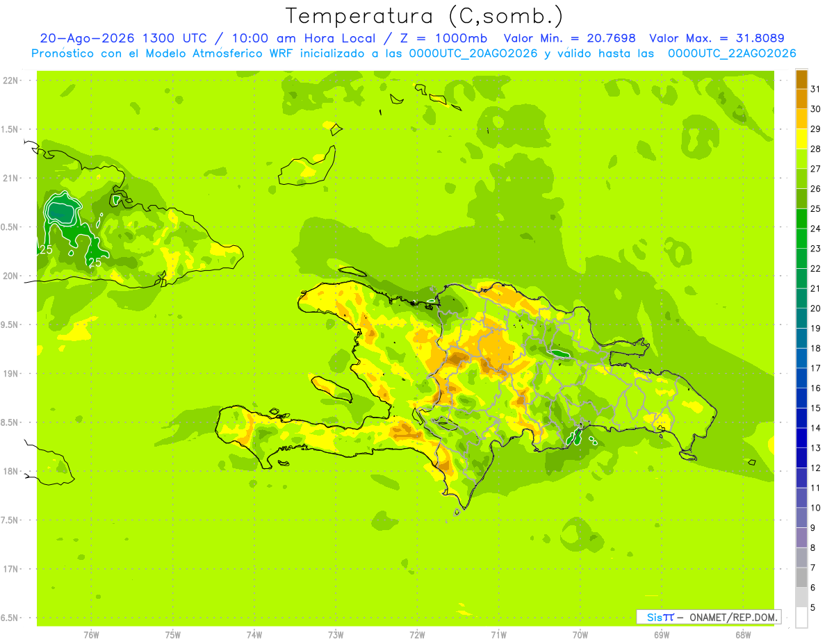Pick the purple legend swatch between 8 and 9
This screenshot has width=834, height=644.
[x=801, y=538]
